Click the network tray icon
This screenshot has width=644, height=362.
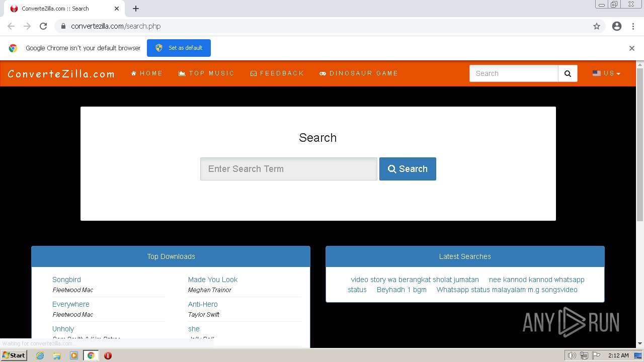(x=584, y=355)
